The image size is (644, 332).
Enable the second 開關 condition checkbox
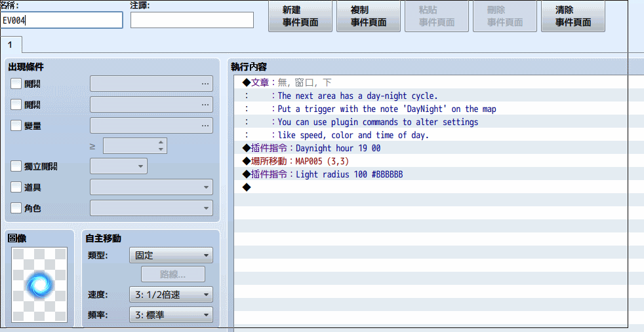(x=16, y=105)
